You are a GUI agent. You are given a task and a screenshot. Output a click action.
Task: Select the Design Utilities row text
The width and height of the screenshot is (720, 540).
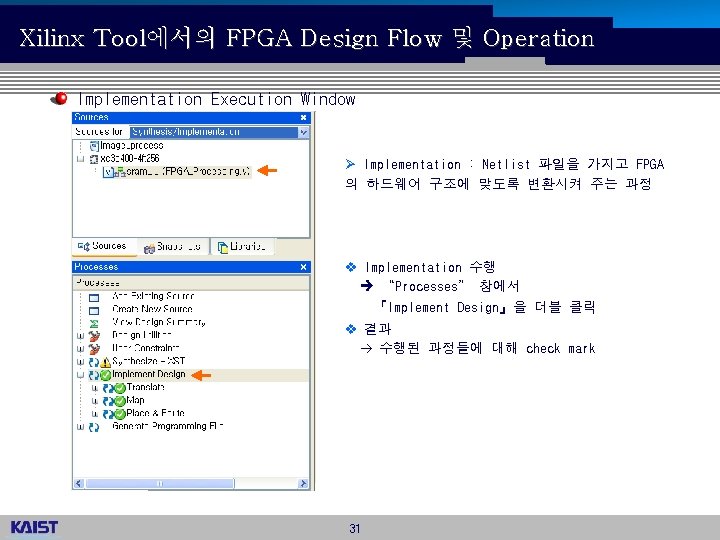coord(141,335)
